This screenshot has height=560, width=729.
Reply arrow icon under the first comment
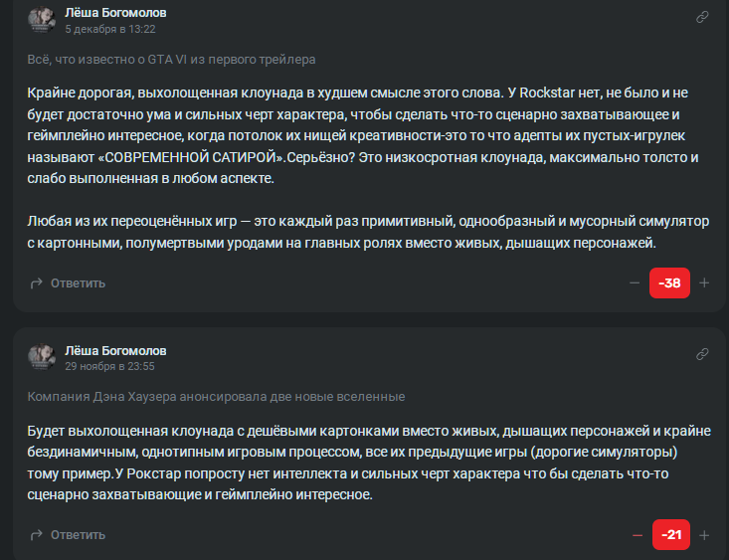(36, 283)
